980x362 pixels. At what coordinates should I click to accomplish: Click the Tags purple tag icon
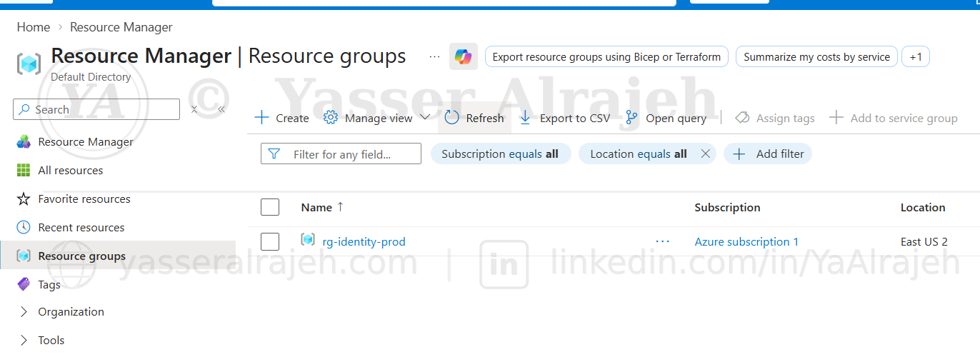click(24, 284)
